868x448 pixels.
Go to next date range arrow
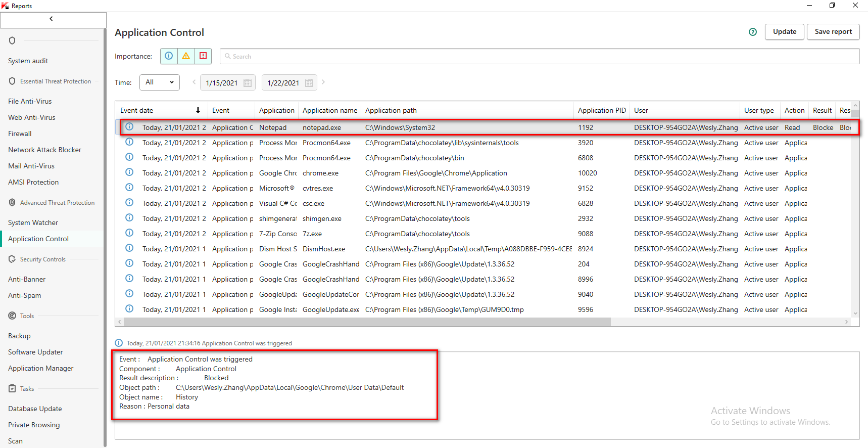click(323, 82)
